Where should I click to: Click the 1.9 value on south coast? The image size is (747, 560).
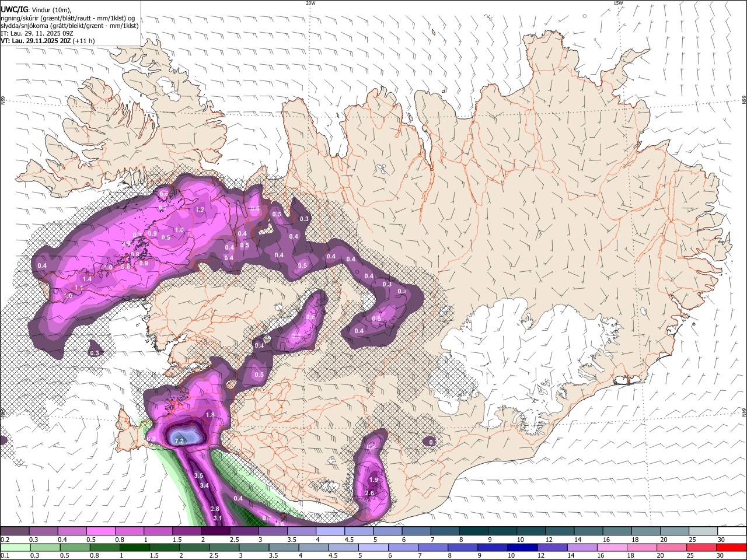(x=374, y=480)
